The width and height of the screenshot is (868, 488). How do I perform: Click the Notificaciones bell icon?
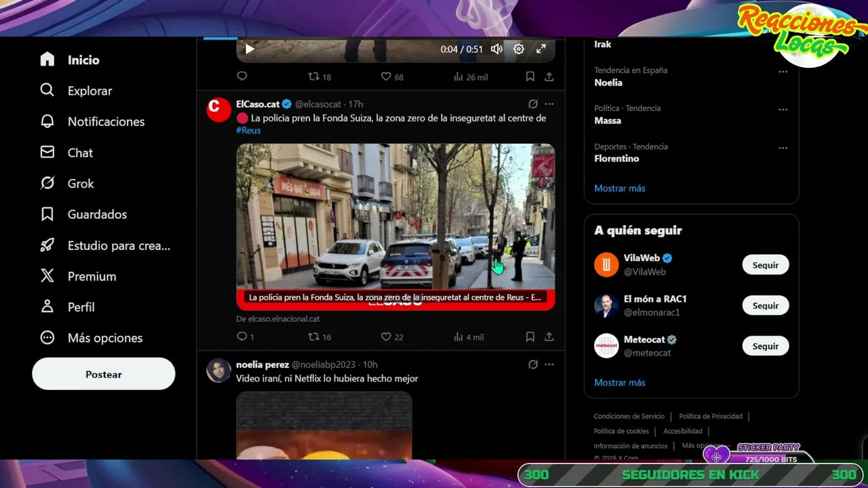[x=47, y=121]
